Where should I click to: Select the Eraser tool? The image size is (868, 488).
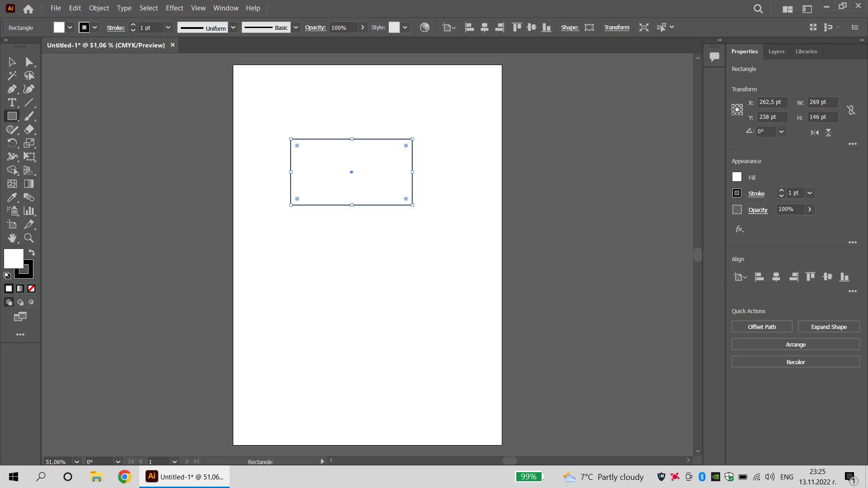29,130
